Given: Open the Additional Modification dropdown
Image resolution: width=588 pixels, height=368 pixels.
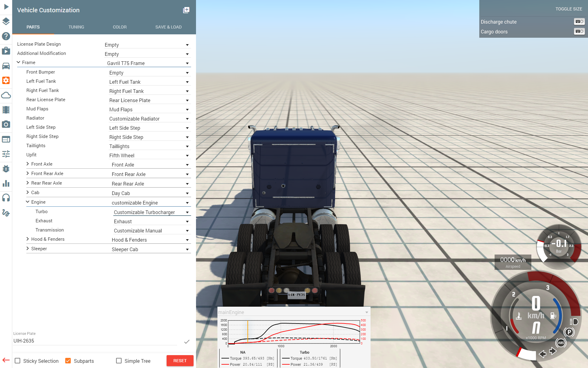Looking at the screenshot, I should 147,54.
